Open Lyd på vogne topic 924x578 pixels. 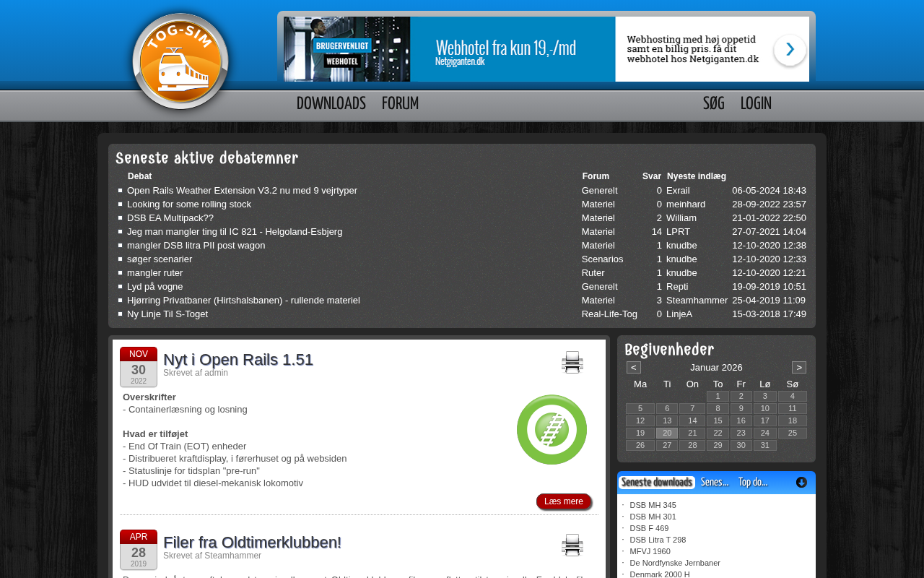click(x=155, y=287)
